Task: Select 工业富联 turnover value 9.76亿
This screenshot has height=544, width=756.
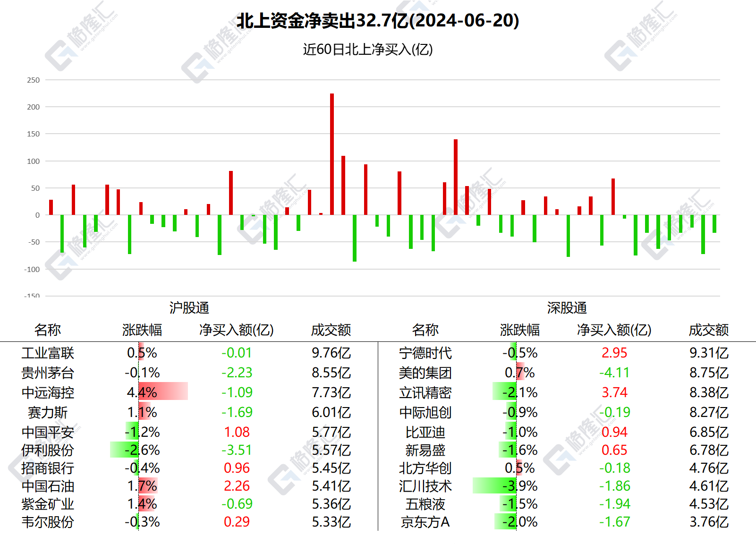Action: [331, 353]
